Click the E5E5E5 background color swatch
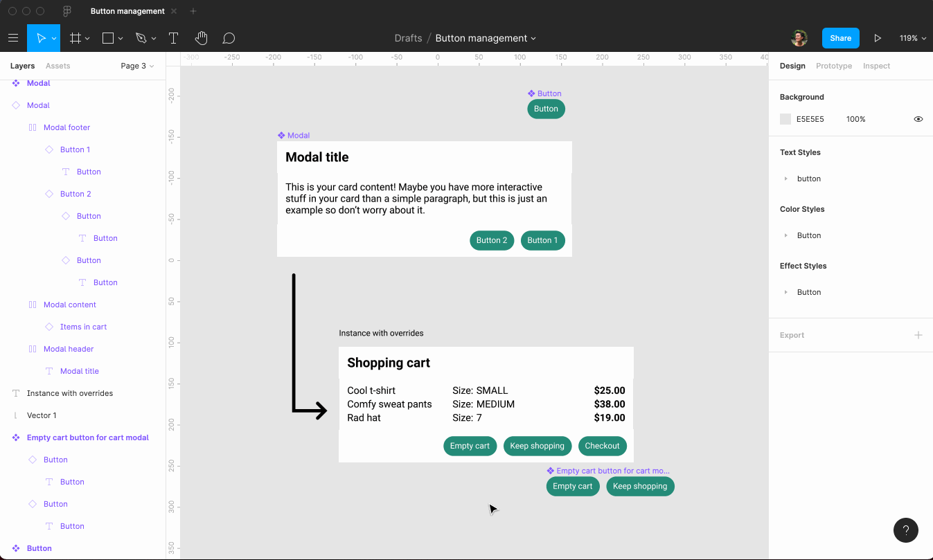933x560 pixels. click(785, 119)
